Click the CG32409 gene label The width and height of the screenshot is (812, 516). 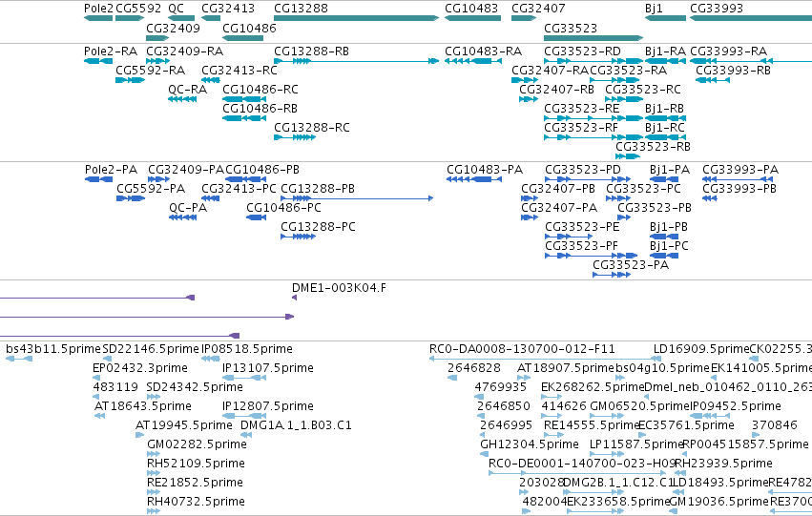pyautogui.click(x=173, y=28)
